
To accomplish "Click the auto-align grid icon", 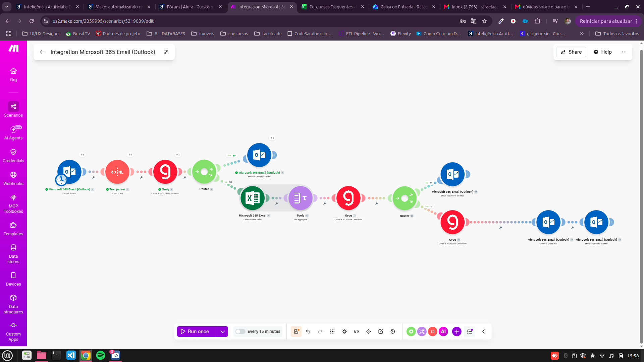I will click(x=332, y=331).
